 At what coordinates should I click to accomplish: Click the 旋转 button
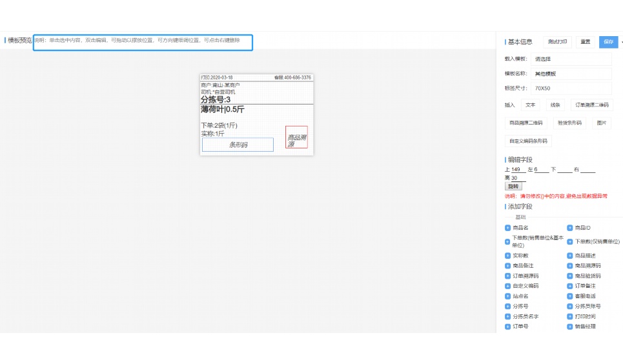(513, 187)
